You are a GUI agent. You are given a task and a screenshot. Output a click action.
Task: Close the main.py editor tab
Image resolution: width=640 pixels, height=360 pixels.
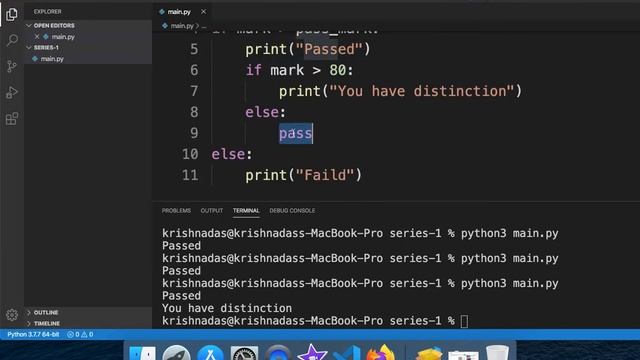coord(203,12)
